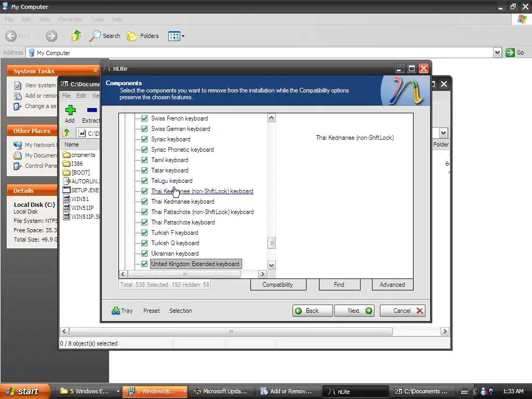Click View system information task icon
532x399 pixels.
18,86
